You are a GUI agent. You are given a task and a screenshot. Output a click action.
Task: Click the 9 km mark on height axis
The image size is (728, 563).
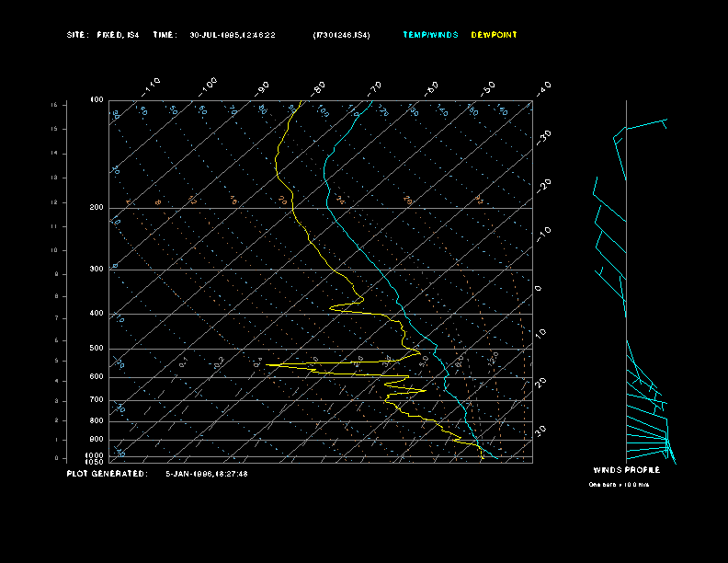coord(56,274)
